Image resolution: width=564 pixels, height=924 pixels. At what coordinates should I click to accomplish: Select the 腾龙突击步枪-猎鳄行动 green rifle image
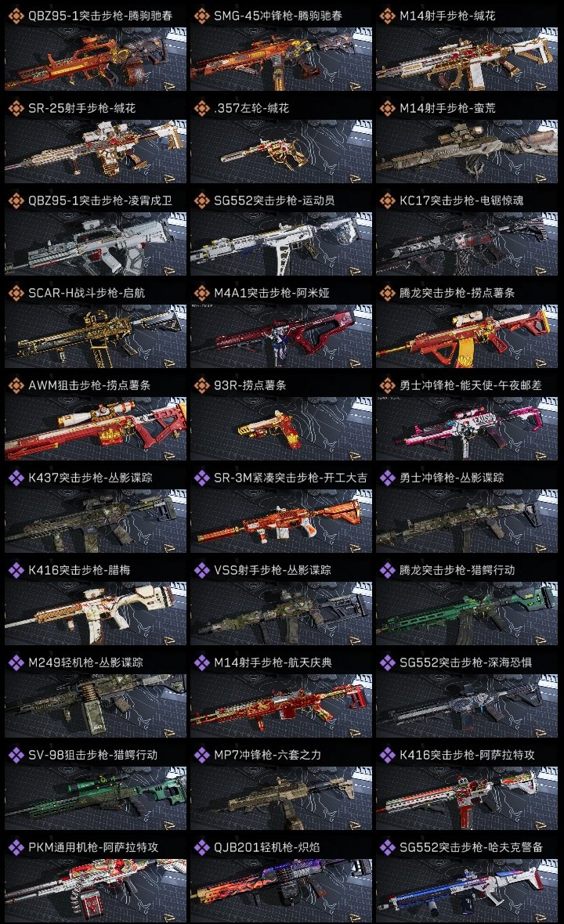[467, 613]
